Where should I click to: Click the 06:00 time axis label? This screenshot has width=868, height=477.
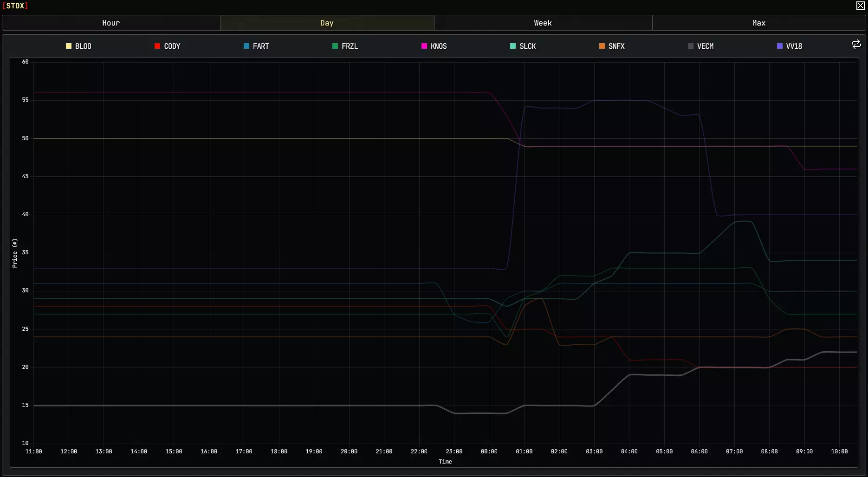[700, 451]
